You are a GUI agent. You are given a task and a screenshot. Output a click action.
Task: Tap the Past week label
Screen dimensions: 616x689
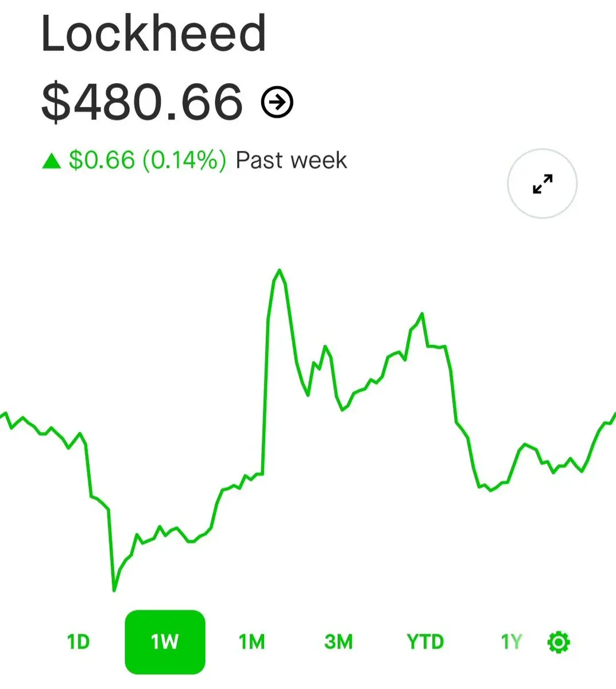[292, 160]
